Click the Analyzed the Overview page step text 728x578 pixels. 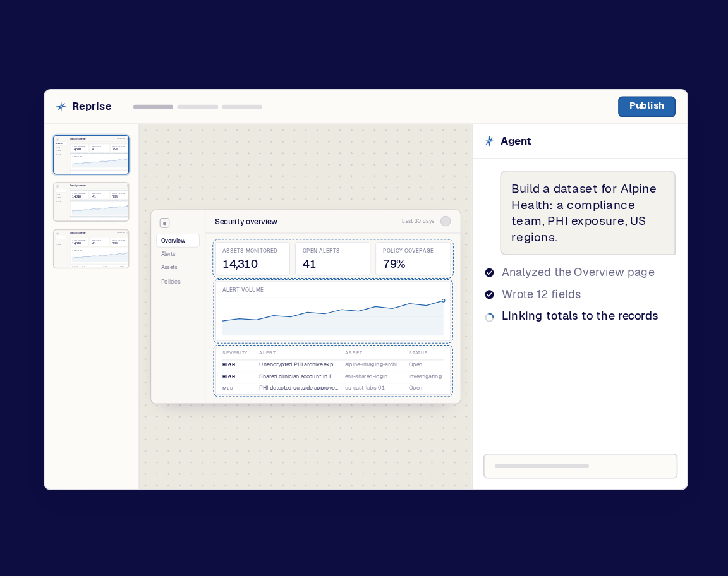click(578, 272)
